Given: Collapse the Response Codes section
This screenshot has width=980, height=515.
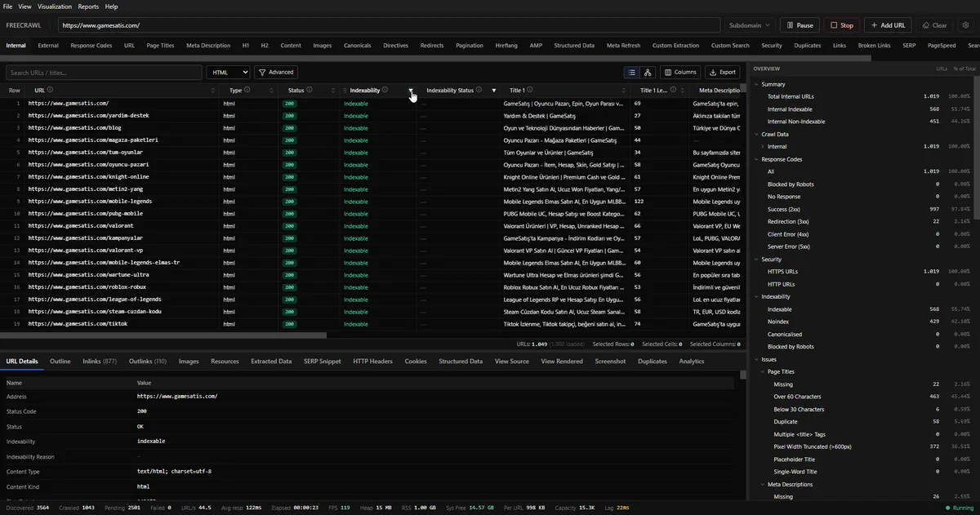Looking at the screenshot, I should [x=756, y=159].
